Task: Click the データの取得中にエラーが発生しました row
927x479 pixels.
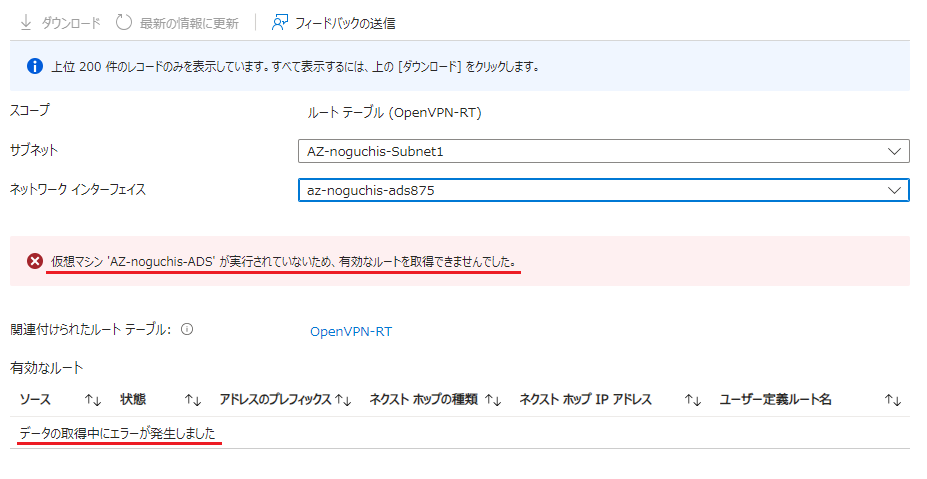Action: coord(460,433)
